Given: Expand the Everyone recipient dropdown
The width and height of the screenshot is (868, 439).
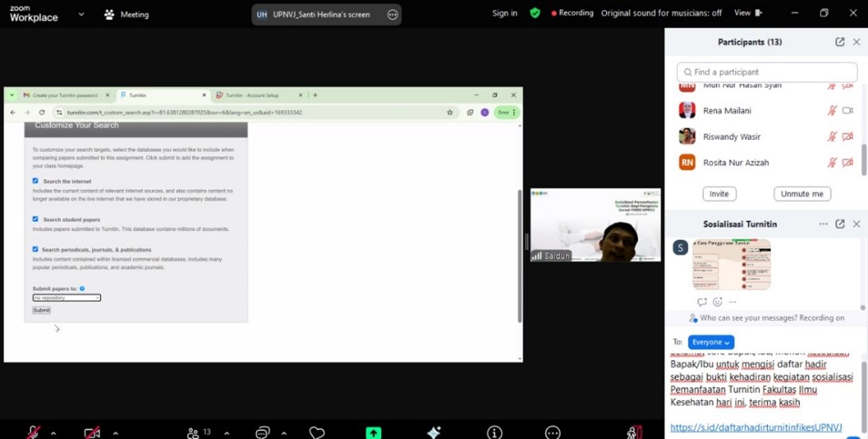Looking at the screenshot, I should [x=710, y=342].
